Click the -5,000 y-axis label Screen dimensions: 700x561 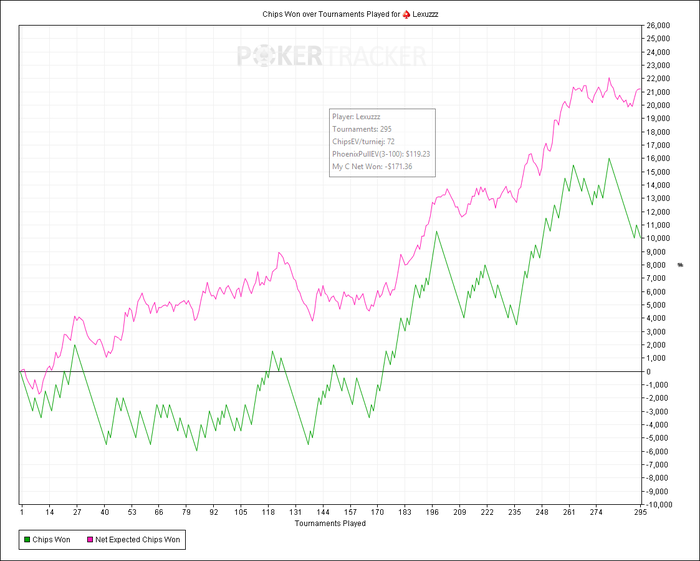click(658, 438)
